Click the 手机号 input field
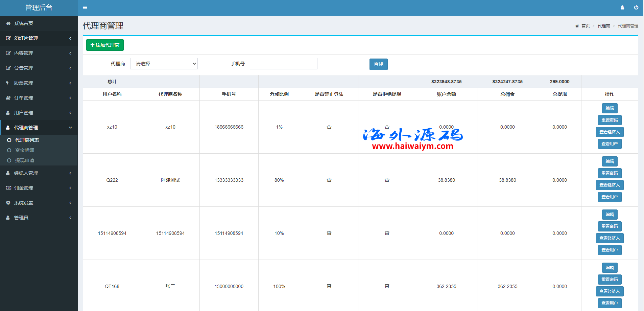 [283, 64]
